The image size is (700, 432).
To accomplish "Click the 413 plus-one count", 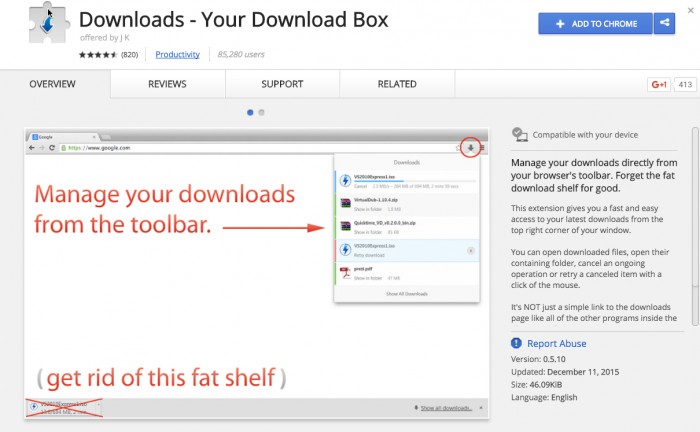I will [x=685, y=84].
